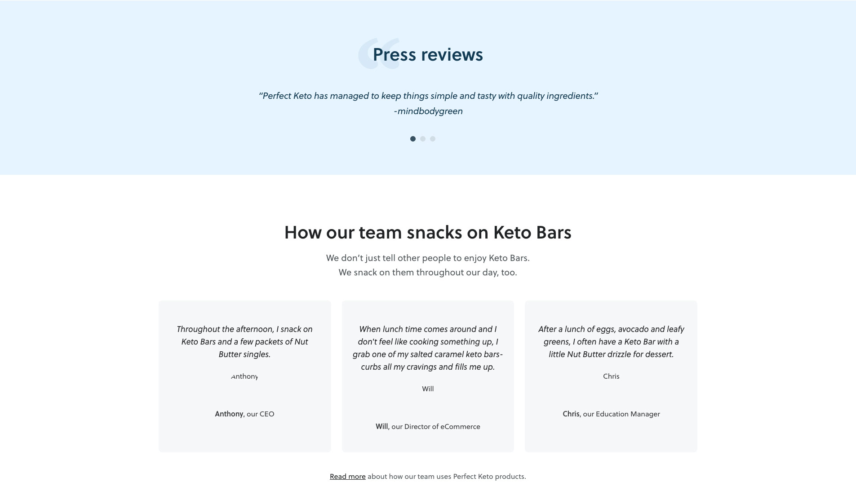Click the Read more link
The width and height of the screenshot is (856, 504).
347,477
